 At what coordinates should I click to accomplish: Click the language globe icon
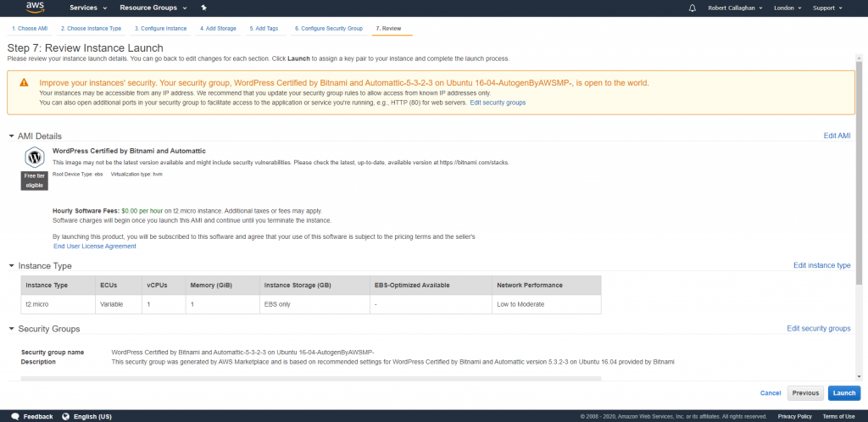[66, 416]
